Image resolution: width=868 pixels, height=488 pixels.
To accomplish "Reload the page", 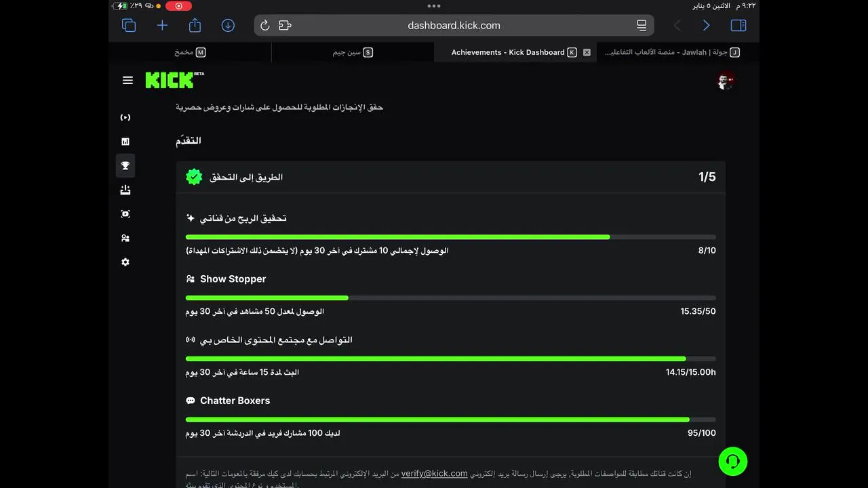I will [265, 25].
